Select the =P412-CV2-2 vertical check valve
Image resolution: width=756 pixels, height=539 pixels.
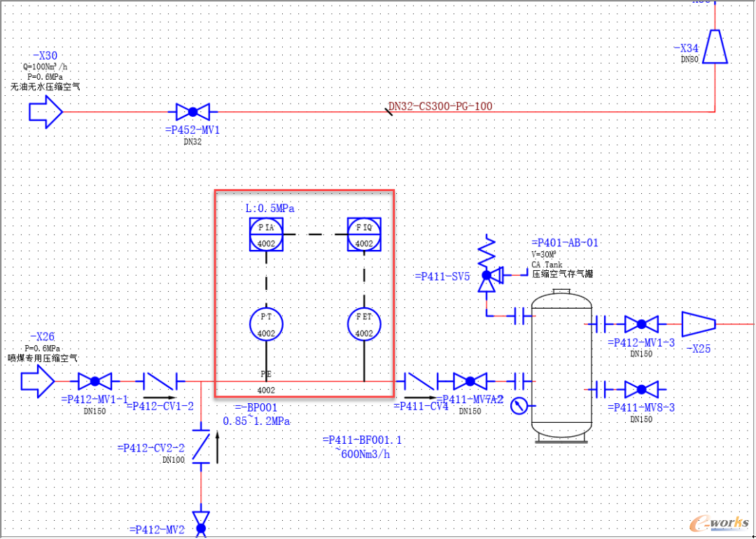201,446
